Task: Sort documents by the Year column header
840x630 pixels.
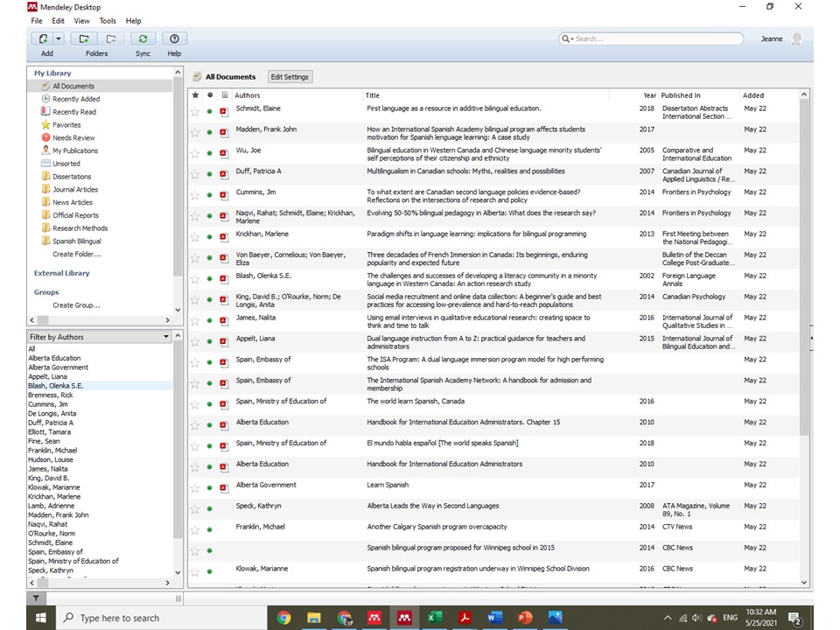Action: click(649, 95)
